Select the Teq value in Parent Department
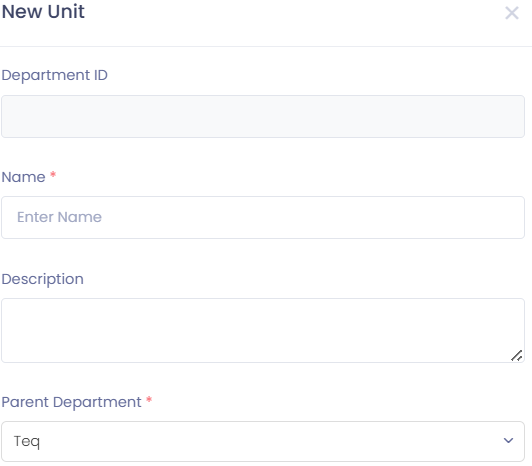Screen dimensions: 532x466 click(26, 442)
